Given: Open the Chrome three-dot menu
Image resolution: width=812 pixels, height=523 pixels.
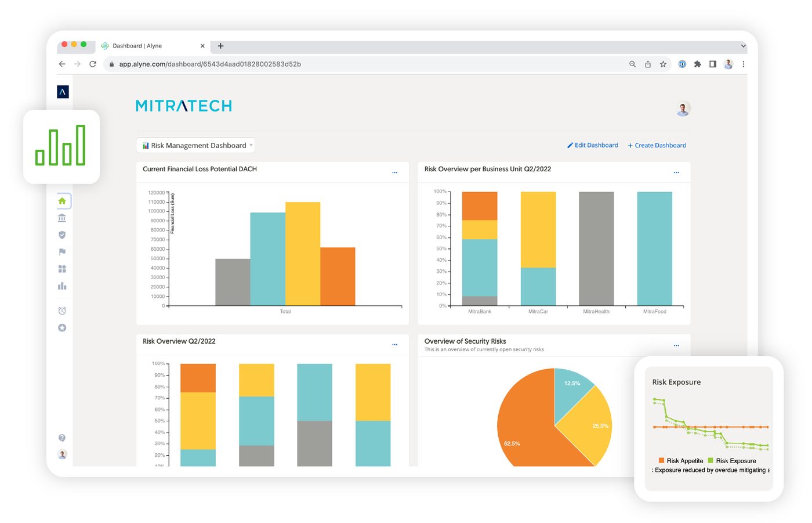Looking at the screenshot, I should coord(743,64).
